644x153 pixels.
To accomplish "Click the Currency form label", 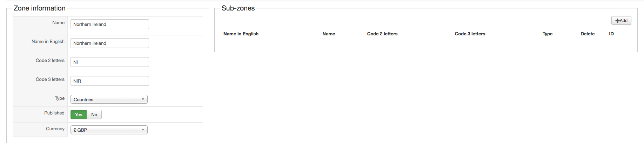I will (x=55, y=129).
